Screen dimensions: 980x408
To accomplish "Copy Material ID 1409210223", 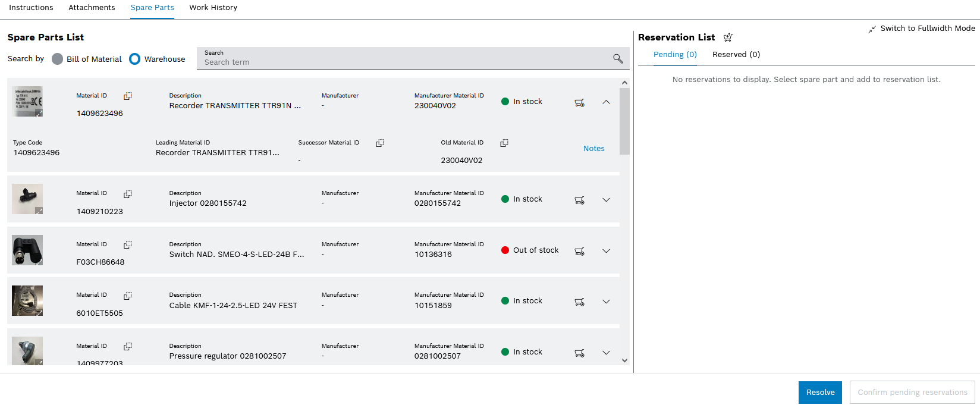I will 128,194.
